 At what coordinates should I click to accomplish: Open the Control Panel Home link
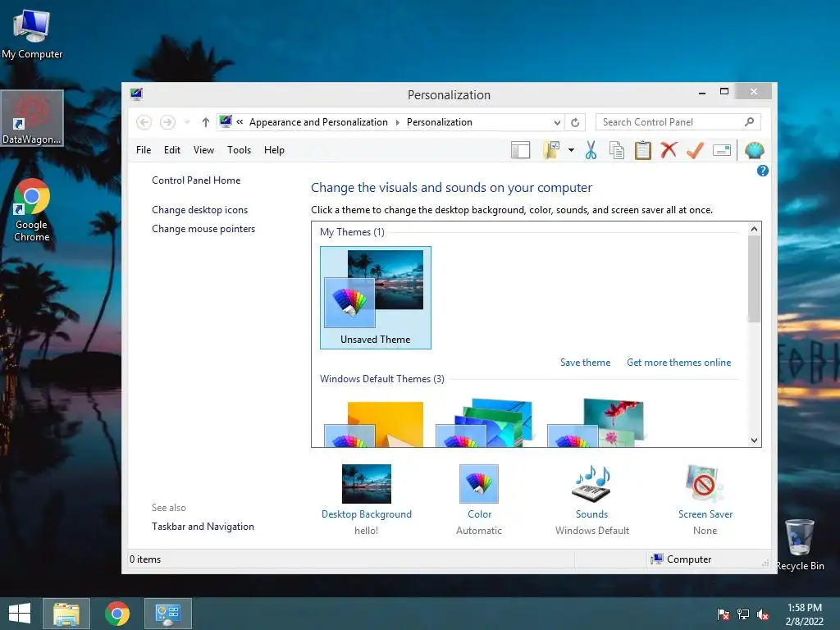196,180
